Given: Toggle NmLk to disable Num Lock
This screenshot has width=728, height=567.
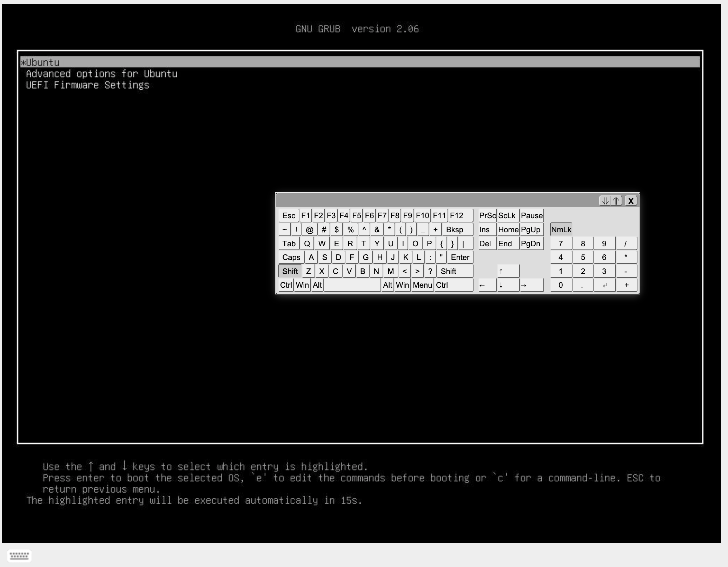Looking at the screenshot, I should (561, 229).
